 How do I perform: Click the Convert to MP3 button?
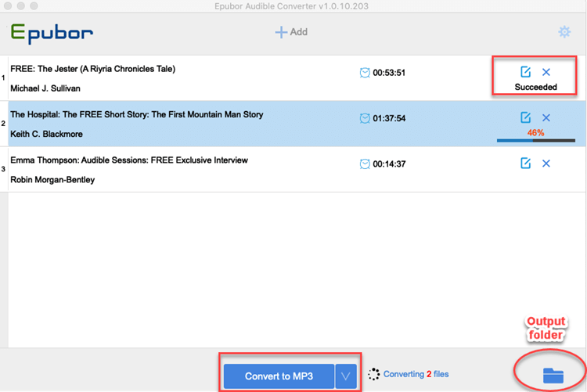[279, 376]
